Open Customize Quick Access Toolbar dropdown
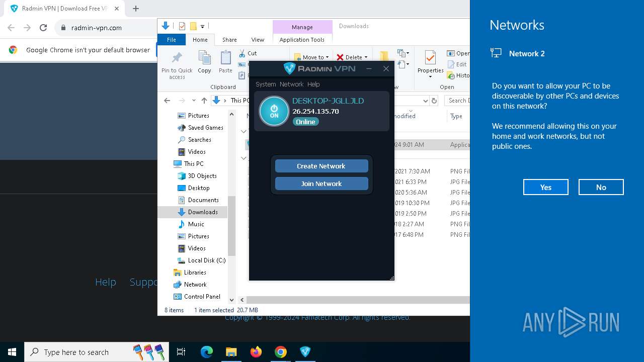644x362 pixels. 202,26
